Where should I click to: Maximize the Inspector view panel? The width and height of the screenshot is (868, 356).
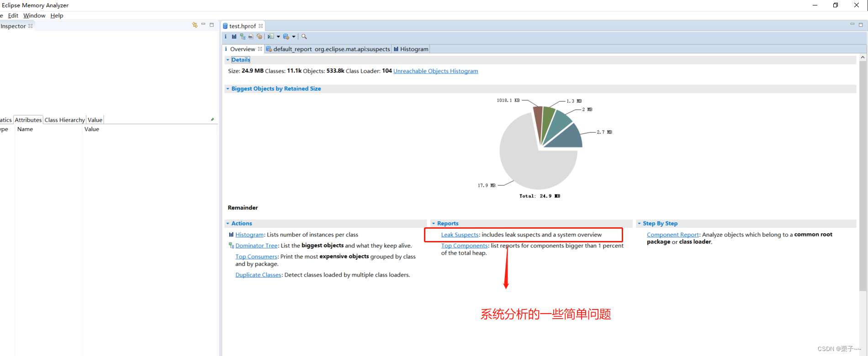[212, 25]
